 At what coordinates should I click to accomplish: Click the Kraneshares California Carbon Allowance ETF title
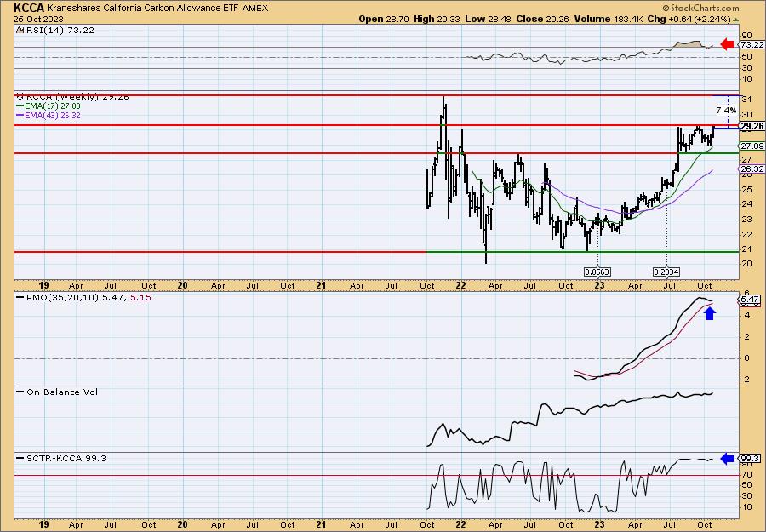[143, 9]
